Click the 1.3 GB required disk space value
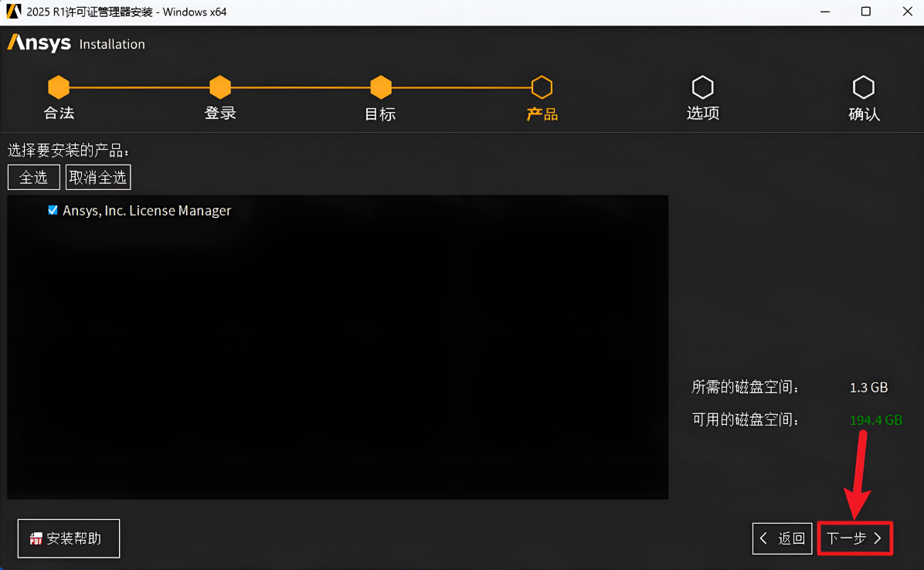The image size is (924, 570). [868, 388]
